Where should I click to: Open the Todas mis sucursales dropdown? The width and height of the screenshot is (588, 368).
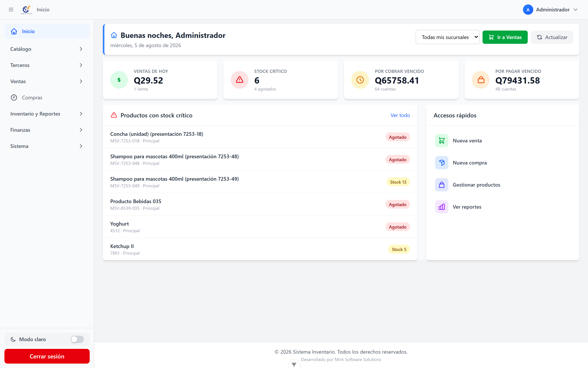click(447, 37)
